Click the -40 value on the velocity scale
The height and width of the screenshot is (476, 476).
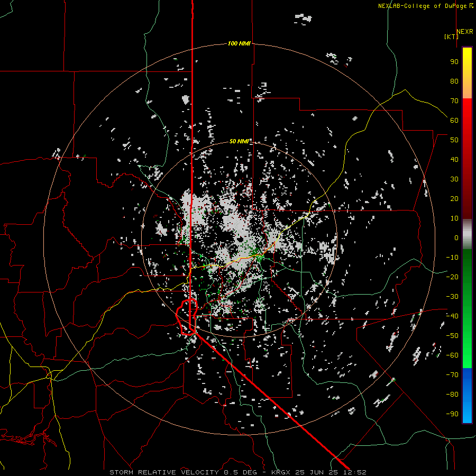pos(452,316)
